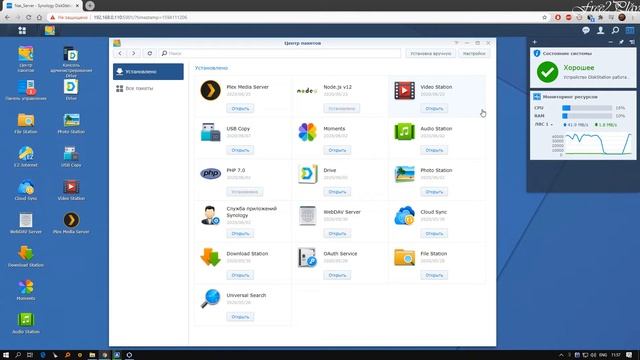Screen dimensions: 640x360
Task: Open Plex Media Server desktop icon
Action: click(71, 223)
